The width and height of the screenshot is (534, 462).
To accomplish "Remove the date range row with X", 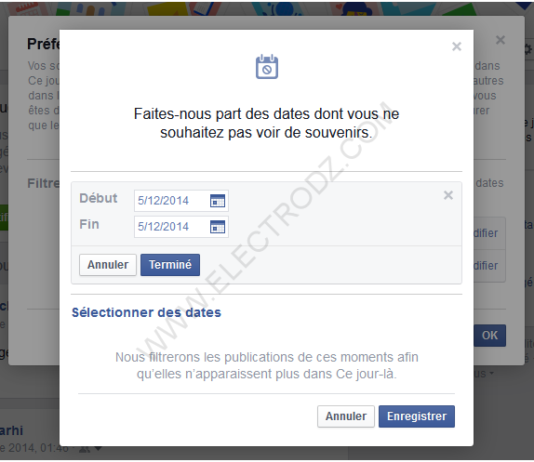I will pyautogui.click(x=448, y=195).
